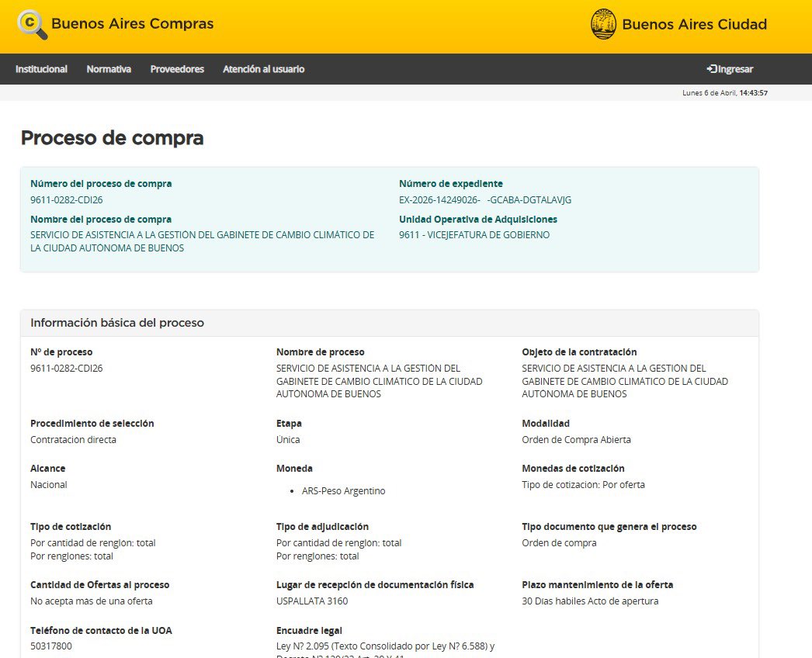Click the Buenos Aires Ciudad title text
Image resolution: width=812 pixels, height=658 pixels.
[x=695, y=24]
